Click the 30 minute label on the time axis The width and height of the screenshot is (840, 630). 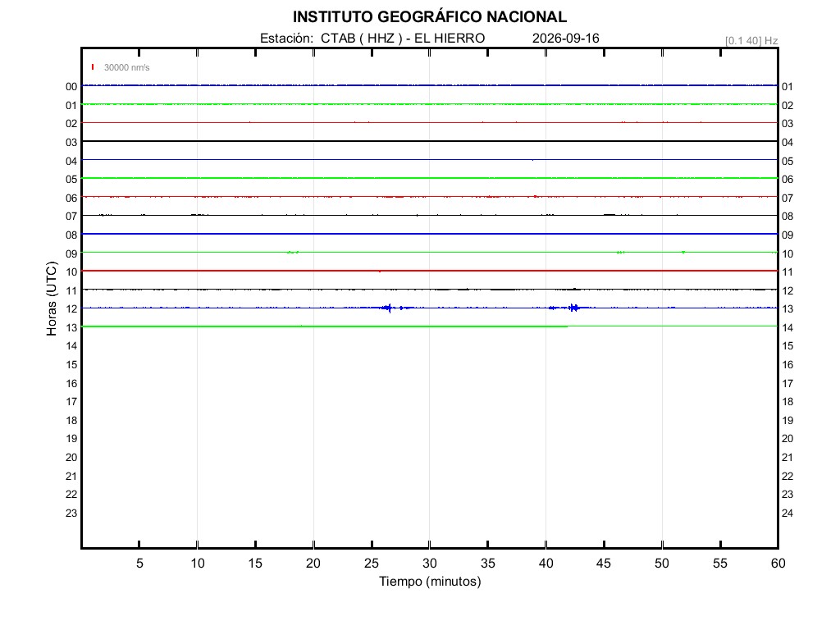pyautogui.click(x=430, y=563)
